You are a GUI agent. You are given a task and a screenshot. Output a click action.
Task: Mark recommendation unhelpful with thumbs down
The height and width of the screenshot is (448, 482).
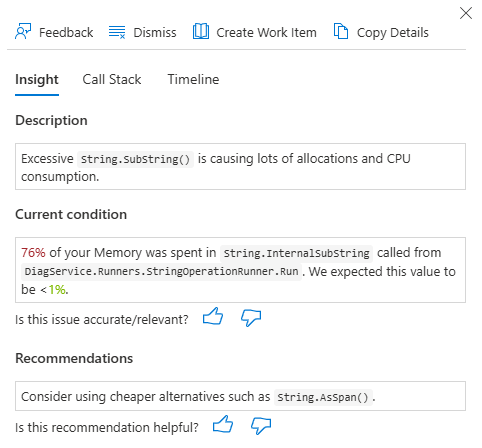[261, 426]
